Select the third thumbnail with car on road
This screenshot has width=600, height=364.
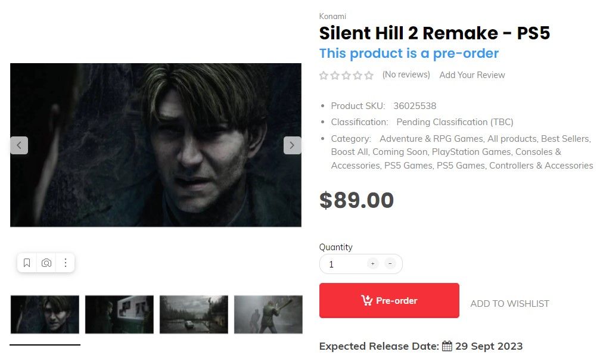(194, 314)
